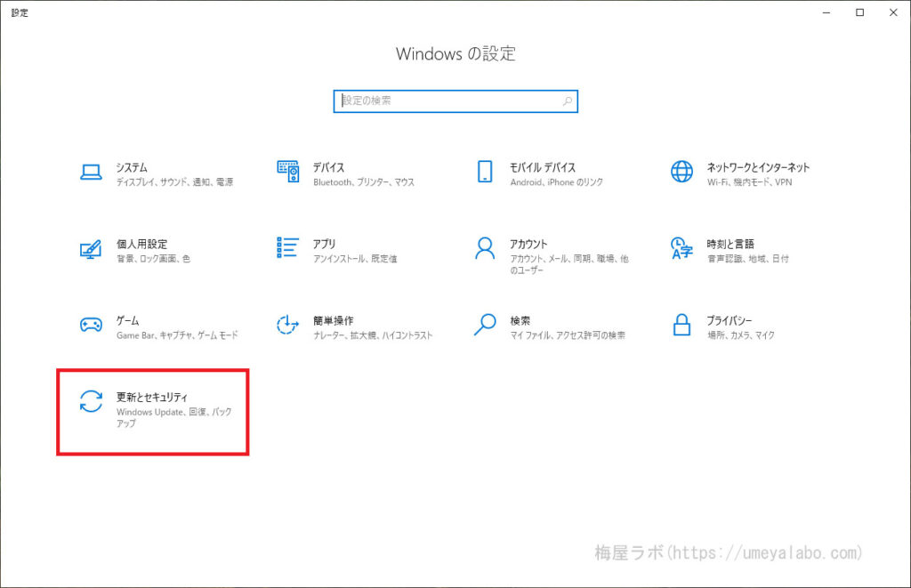Image resolution: width=911 pixels, height=588 pixels.
Task: Click 背景、ロック画面、色 description
Action: click(x=153, y=259)
